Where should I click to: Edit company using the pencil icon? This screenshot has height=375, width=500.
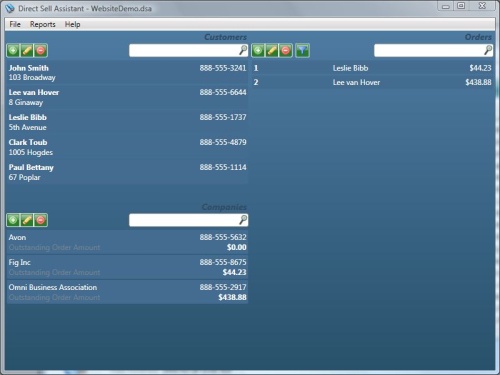(x=27, y=220)
